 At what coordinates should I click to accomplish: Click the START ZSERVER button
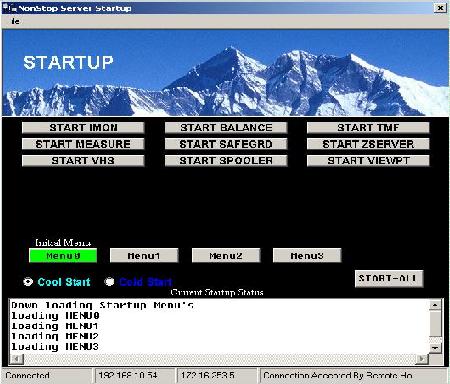368,144
